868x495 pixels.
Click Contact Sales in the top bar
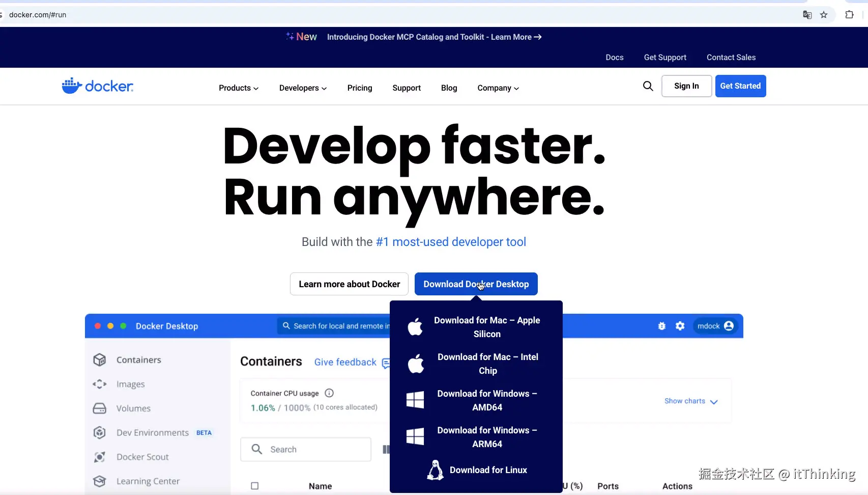(731, 58)
